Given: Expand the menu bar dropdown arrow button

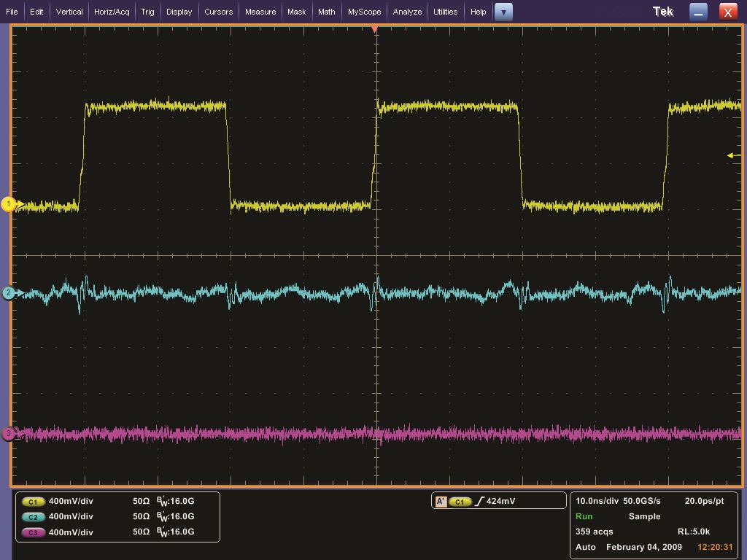Looking at the screenshot, I should (503, 12).
